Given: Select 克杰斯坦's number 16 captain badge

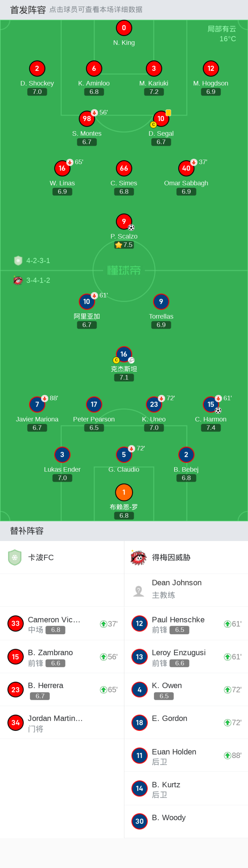Looking at the screenshot, I should (124, 354).
